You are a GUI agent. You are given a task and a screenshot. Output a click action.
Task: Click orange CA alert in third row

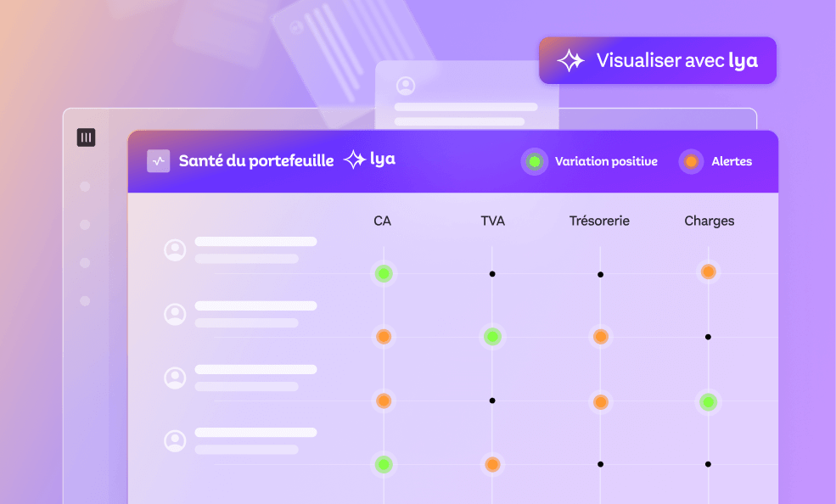tap(384, 400)
